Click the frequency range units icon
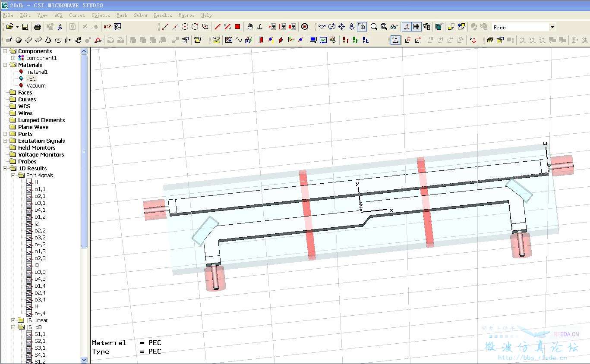Screen dimensions: 590x364 click(x=216, y=40)
